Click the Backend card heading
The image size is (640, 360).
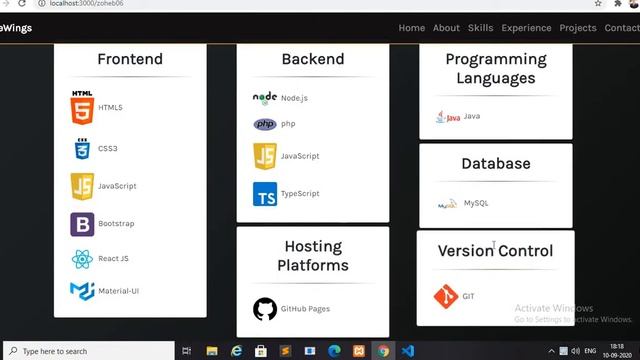tap(313, 59)
